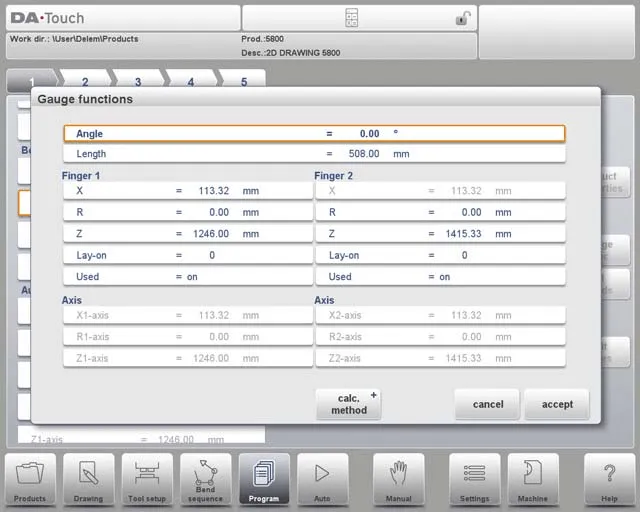Expand the calc. method options

(348, 404)
